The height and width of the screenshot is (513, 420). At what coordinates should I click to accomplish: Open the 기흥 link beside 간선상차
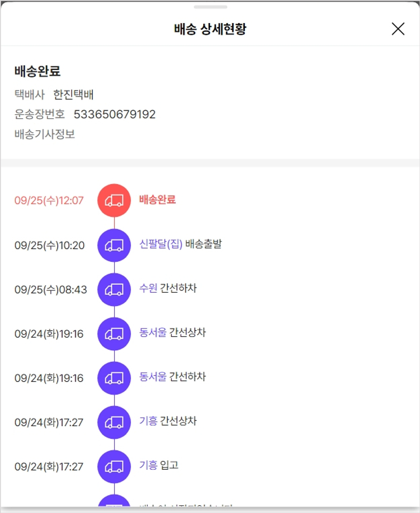tap(148, 421)
